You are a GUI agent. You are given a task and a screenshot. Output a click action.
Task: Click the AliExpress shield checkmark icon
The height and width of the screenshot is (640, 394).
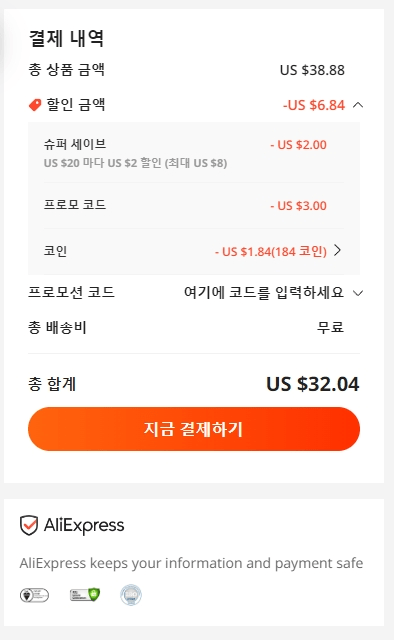[29, 525]
